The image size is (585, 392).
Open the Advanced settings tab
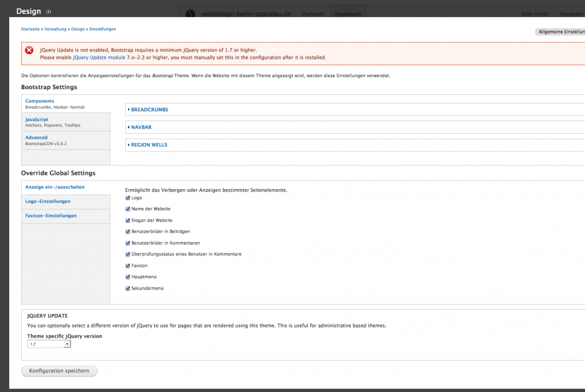(x=36, y=138)
